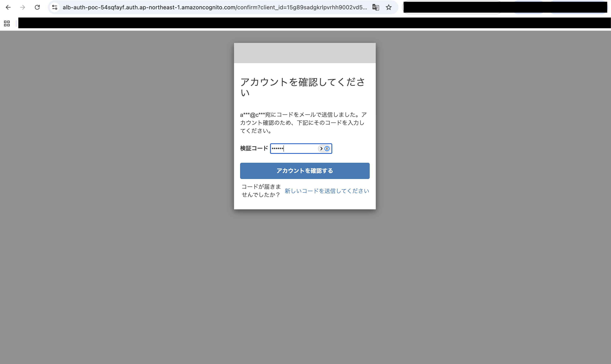The image size is (611, 364).
Task: Reload the Cognito confirm page
Action: (37, 7)
